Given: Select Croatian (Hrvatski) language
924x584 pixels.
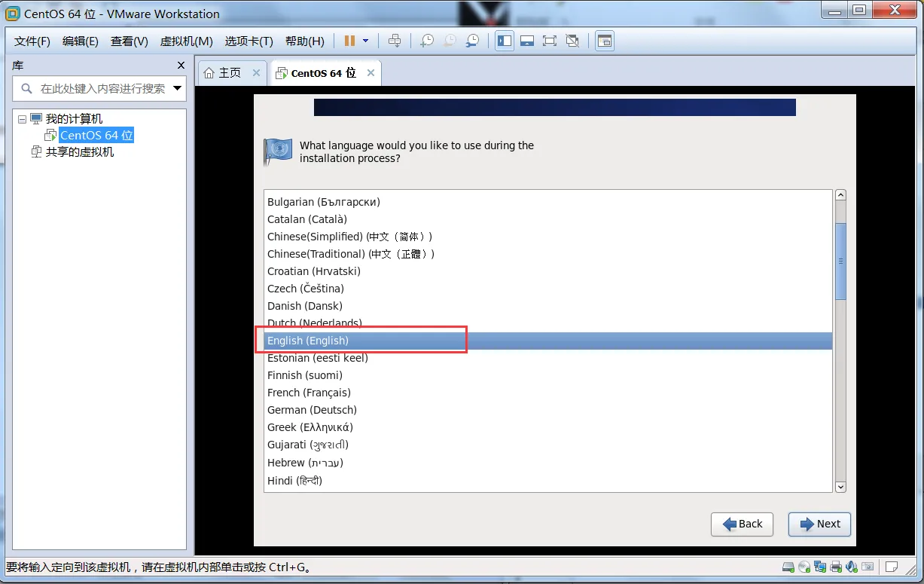Looking at the screenshot, I should (548, 271).
